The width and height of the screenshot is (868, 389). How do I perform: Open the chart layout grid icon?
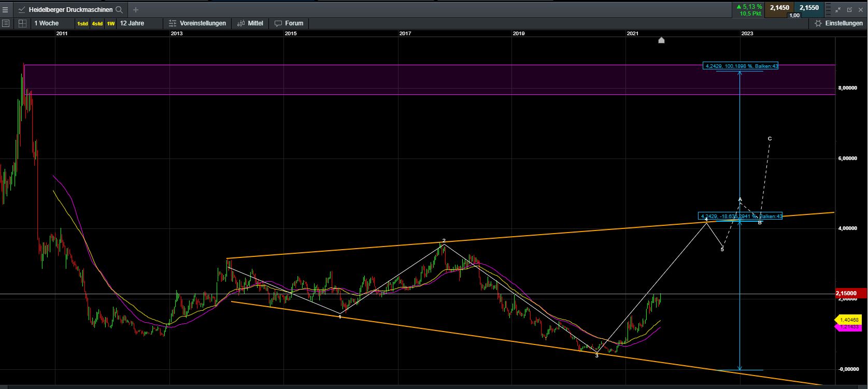click(22, 23)
